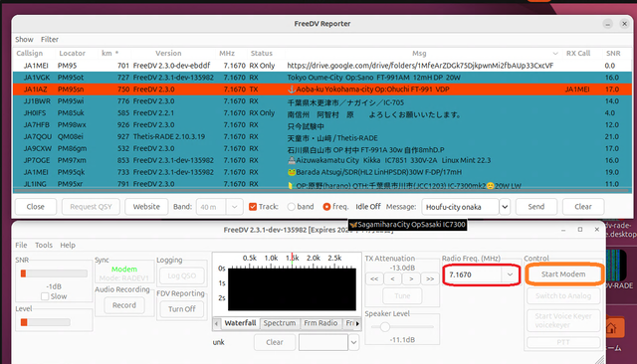Viewport: 637px width, 364px height.
Task: Click Start Voice Keyer button
Action: 563,320
